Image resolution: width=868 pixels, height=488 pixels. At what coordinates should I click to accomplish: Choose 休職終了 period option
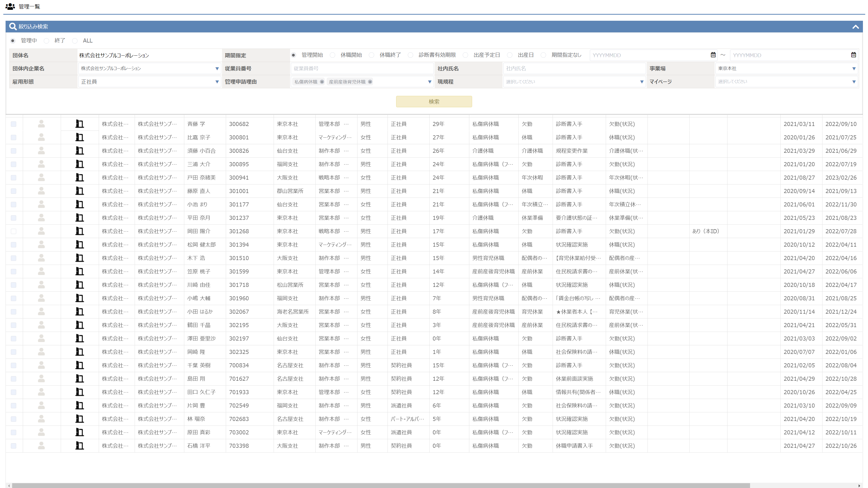tap(371, 55)
